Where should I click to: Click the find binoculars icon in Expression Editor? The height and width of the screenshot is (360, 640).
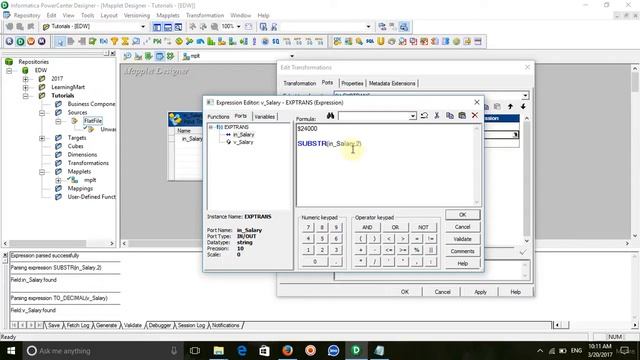coord(330,116)
